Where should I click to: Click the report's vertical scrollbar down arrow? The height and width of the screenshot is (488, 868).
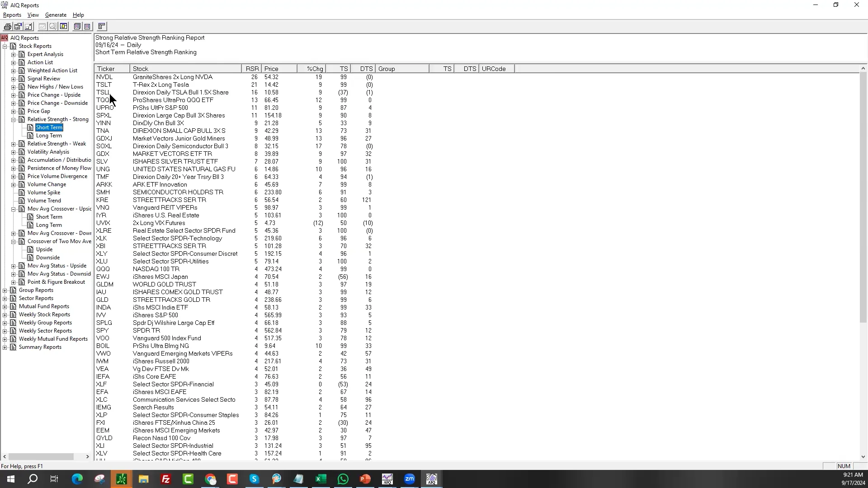(x=863, y=457)
